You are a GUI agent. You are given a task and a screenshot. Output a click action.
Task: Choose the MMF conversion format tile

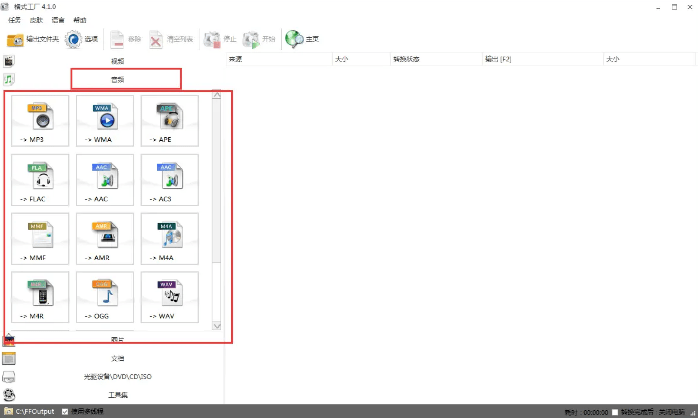[x=40, y=239]
